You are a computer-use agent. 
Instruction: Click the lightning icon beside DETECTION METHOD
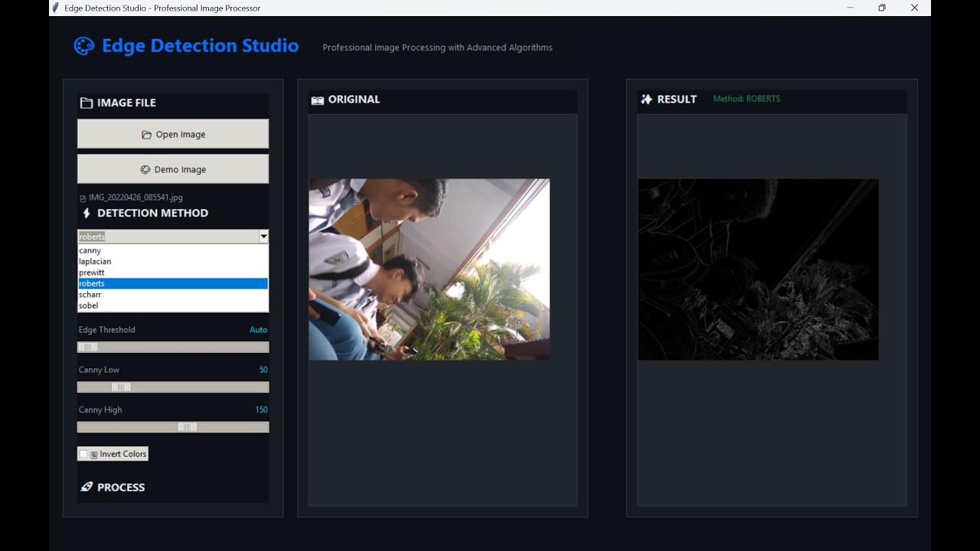point(87,213)
